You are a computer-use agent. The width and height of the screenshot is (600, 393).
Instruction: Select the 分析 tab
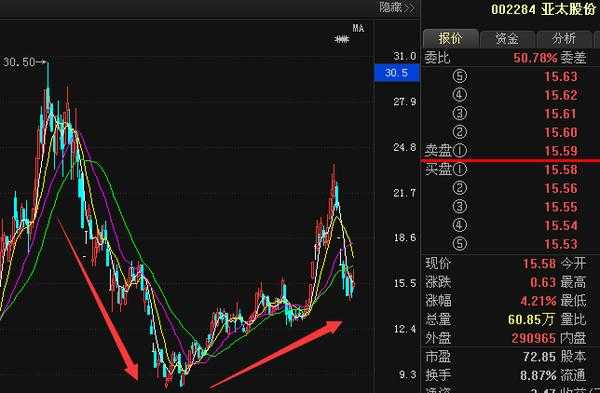point(564,39)
